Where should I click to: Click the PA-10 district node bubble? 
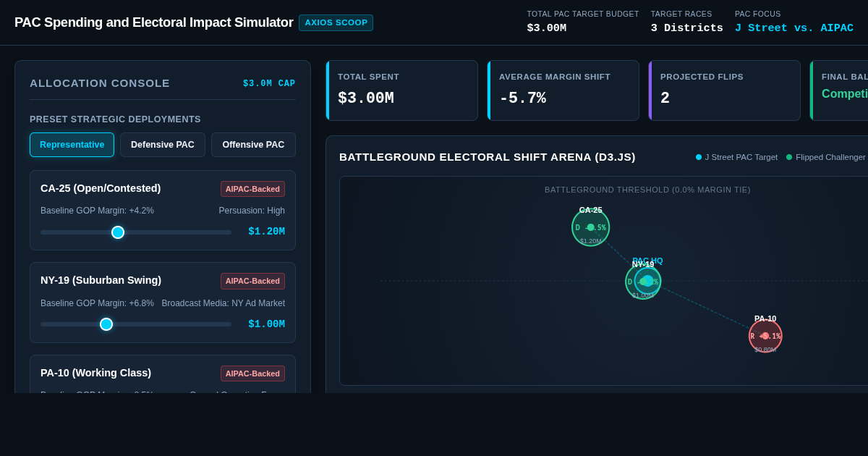click(x=765, y=336)
